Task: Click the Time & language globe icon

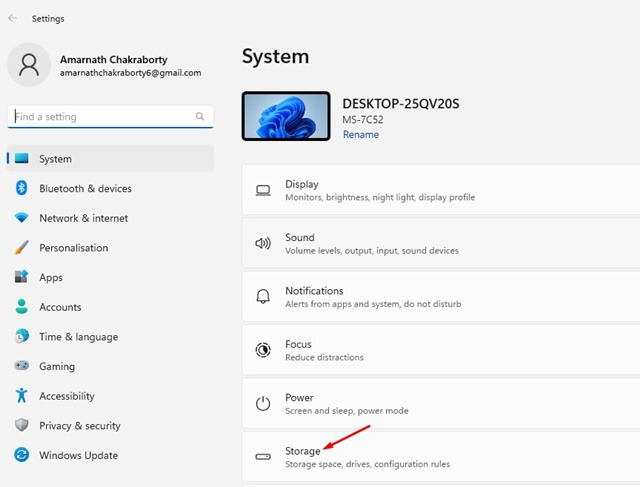Action: point(21,336)
